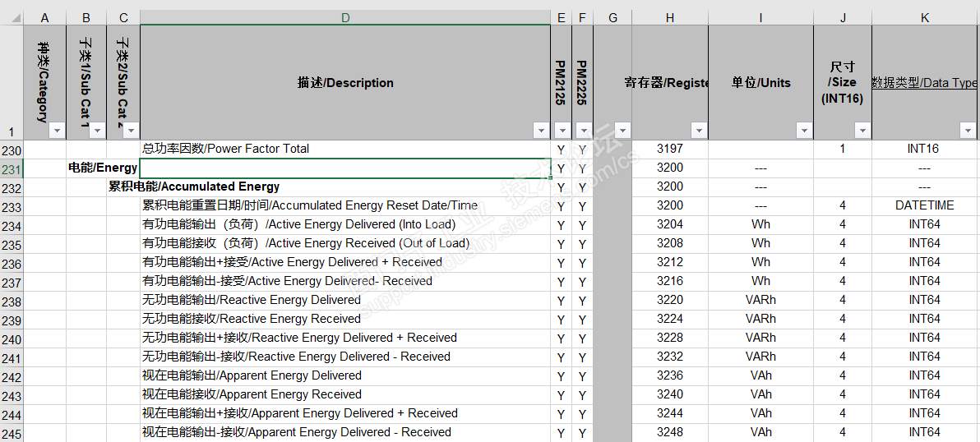Open filter dropdown for Sub Cat 1 column
The width and height of the screenshot is (980, 442).
98,131
